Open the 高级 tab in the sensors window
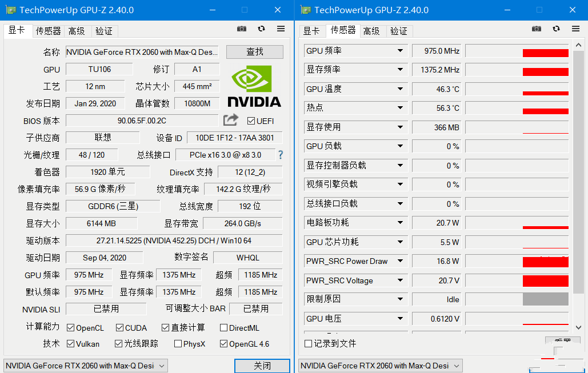 371,31
